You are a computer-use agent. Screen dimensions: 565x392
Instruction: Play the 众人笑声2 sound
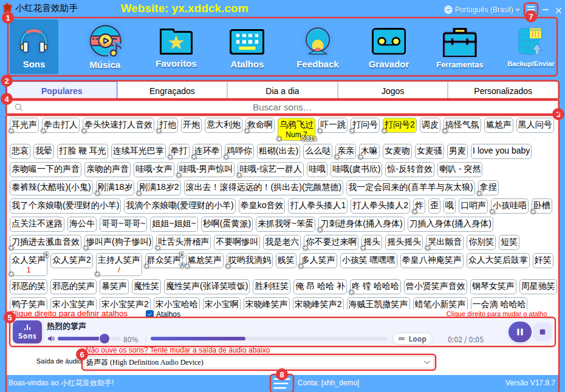click(72, 260)
